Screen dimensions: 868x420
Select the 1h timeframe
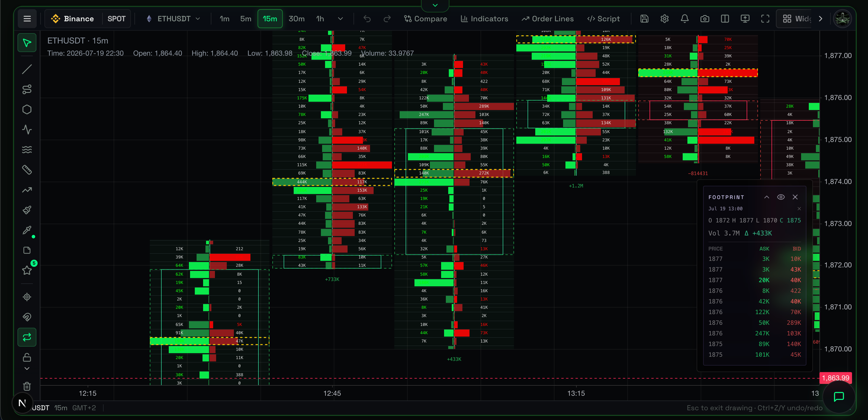320,19
